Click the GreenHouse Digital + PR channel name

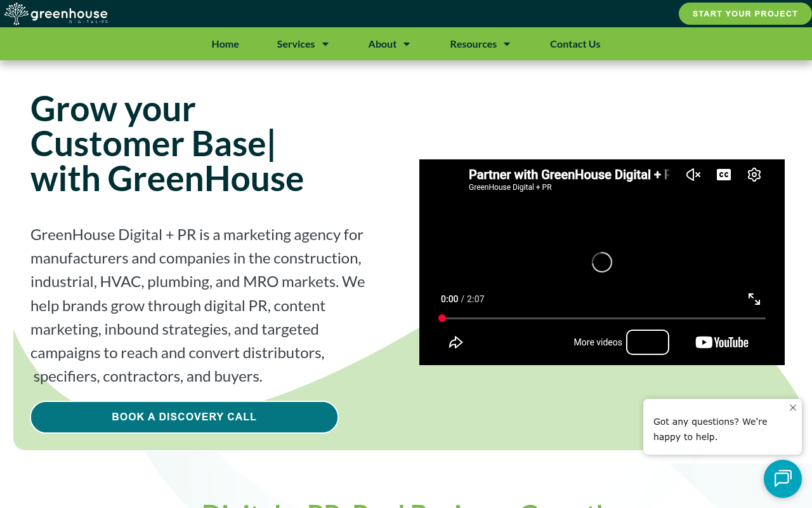(510, 187)
